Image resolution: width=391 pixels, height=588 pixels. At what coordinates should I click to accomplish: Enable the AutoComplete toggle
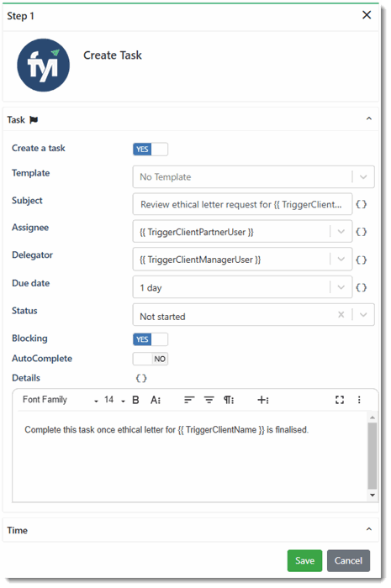tap(151, 359)
